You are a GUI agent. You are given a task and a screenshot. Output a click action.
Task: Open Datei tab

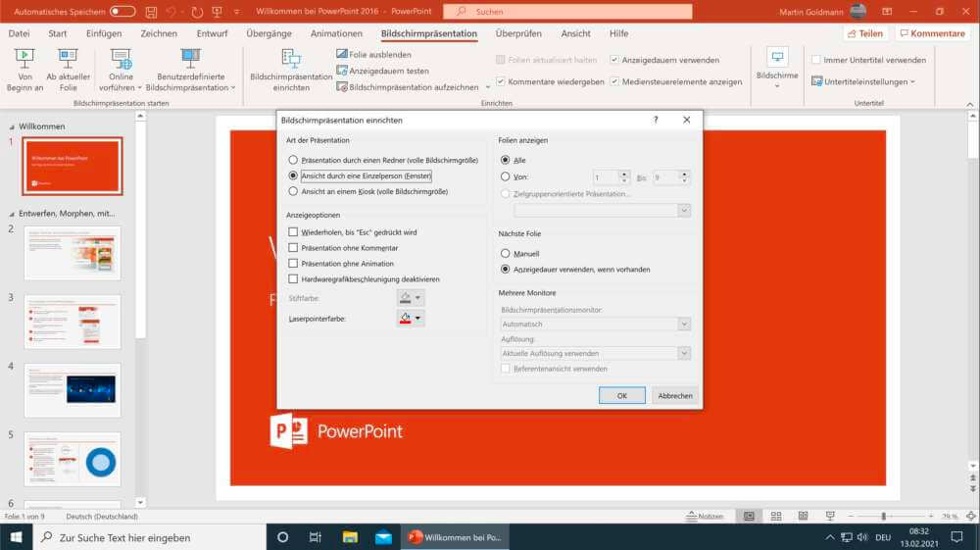point(19,33)
